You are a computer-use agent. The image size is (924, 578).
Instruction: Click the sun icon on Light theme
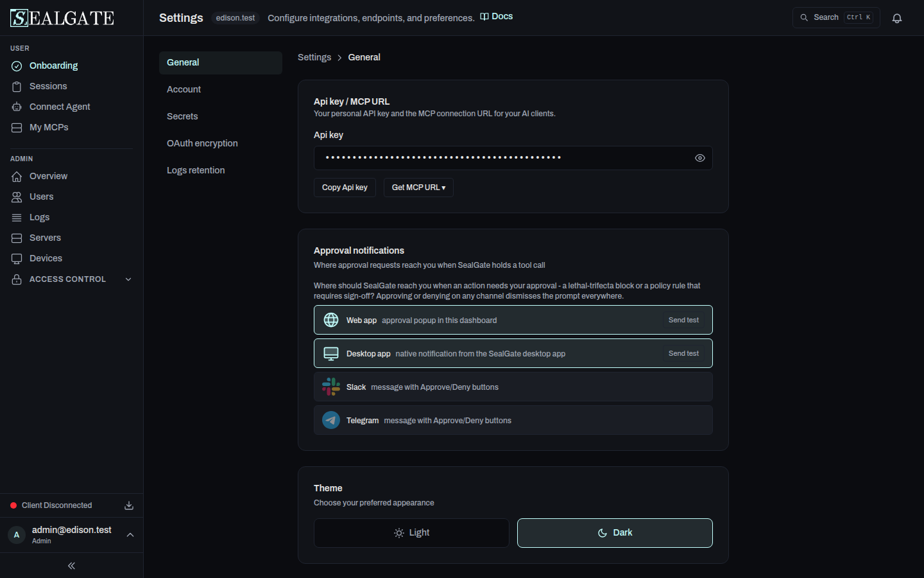[399, 533]
